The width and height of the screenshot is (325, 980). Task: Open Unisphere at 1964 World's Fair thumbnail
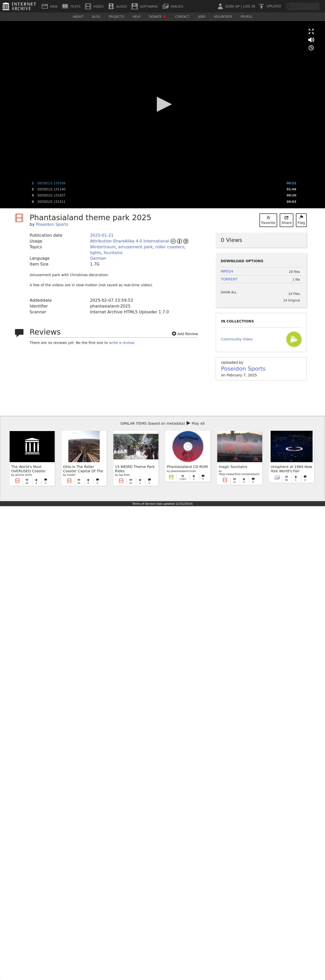(292, 446)
